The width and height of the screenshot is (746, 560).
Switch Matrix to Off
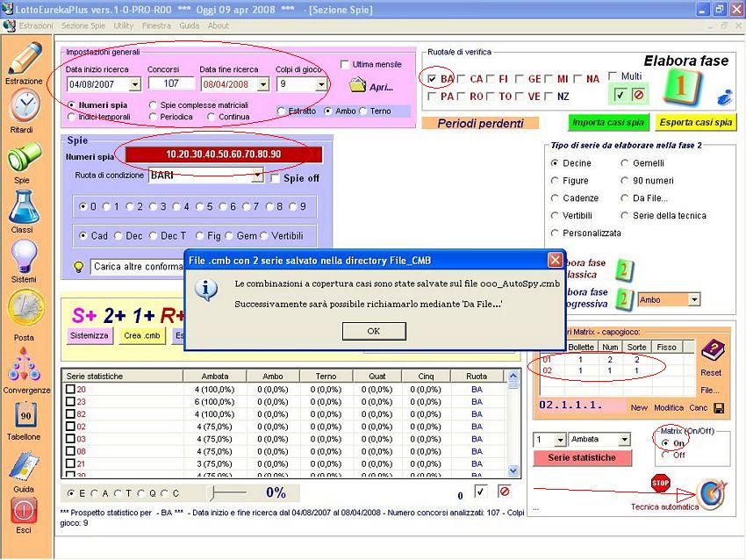(x=665, y=455)
